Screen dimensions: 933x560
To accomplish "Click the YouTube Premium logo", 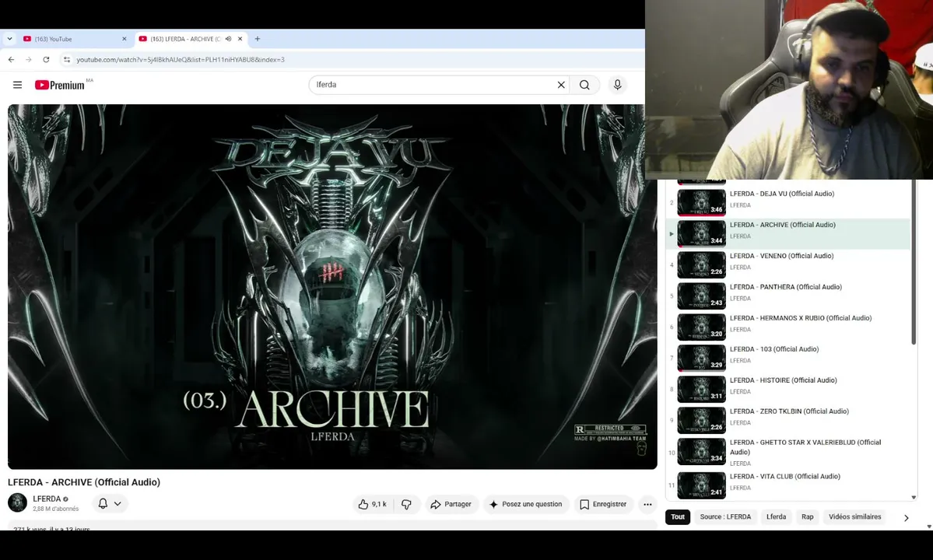I will coord(59,85).
